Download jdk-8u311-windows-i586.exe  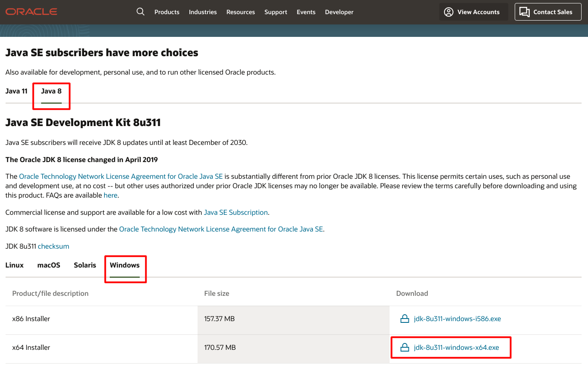(x=457, y=319)
